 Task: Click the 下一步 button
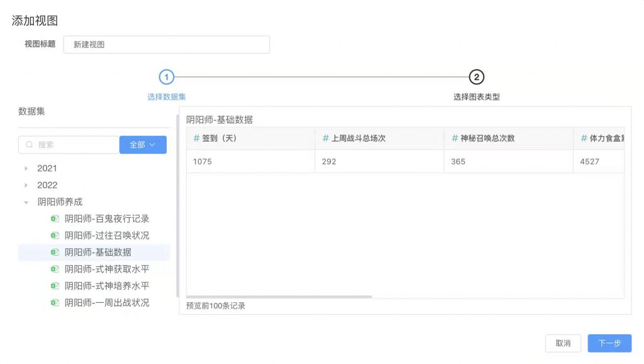coord(609,343)
